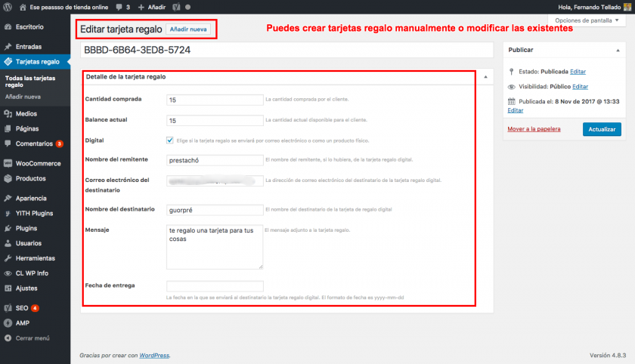Open the Plugins sidebar icon
This screenshot has width=635, height=364.
pyautogui.click(x=8, y=228)
